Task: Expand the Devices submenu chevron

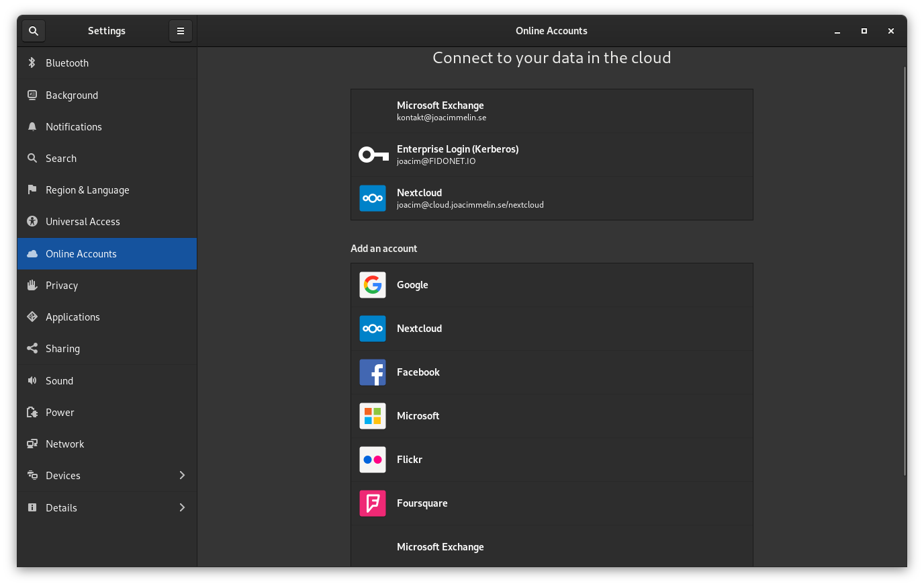Action: tap(182, 476)
